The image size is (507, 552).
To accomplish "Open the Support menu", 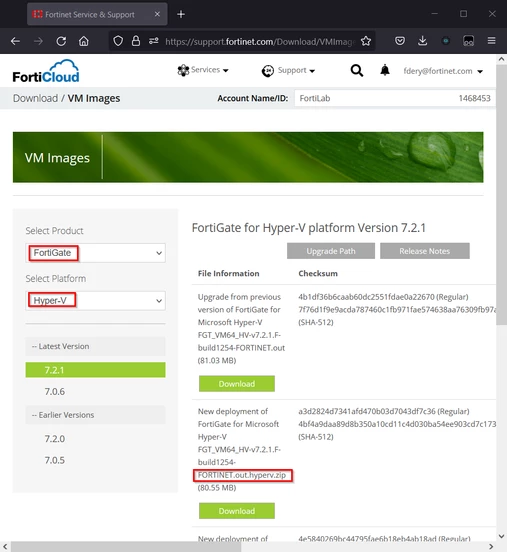I will pos(288,70).
